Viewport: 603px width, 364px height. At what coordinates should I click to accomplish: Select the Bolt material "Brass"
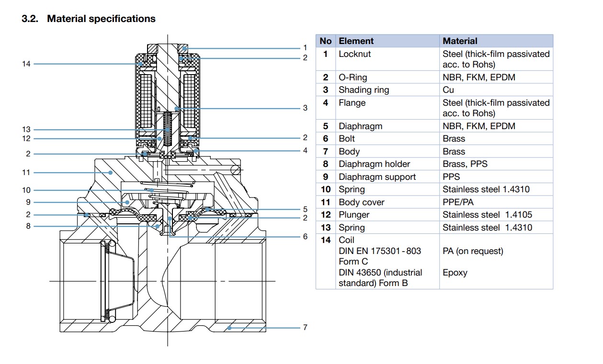[x=454, y=139]
